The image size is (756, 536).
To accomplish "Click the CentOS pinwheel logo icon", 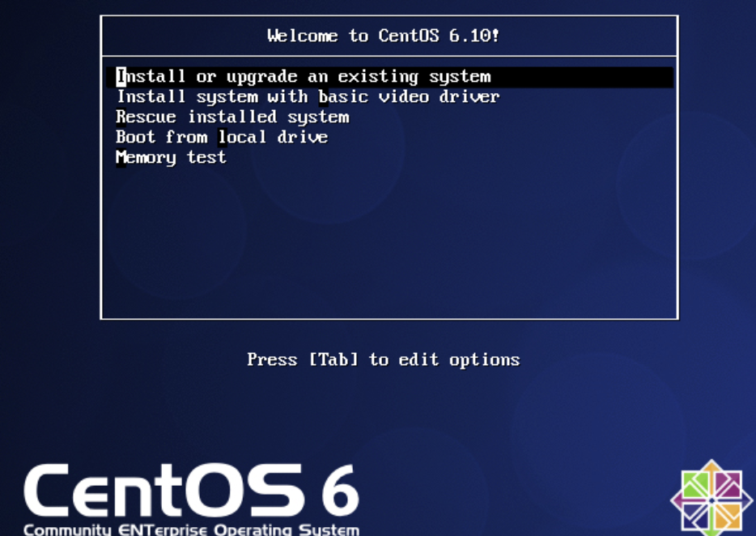I will [x=712, y=499].
